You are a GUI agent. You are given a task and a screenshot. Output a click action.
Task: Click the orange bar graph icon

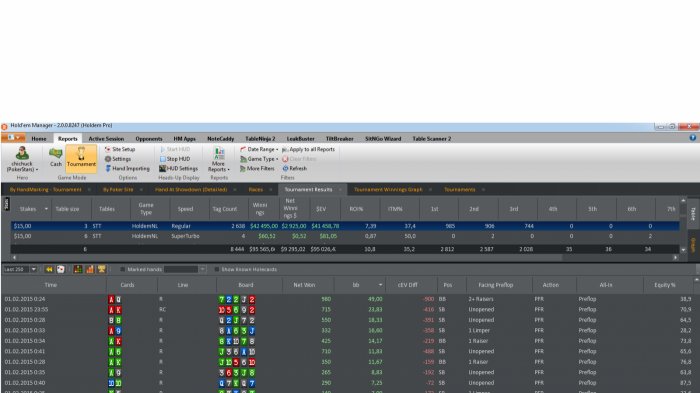(x=90, y=269)
